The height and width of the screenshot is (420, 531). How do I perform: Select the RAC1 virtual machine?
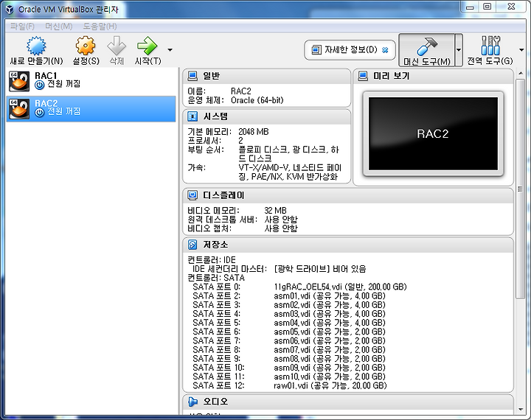[91, 81]
